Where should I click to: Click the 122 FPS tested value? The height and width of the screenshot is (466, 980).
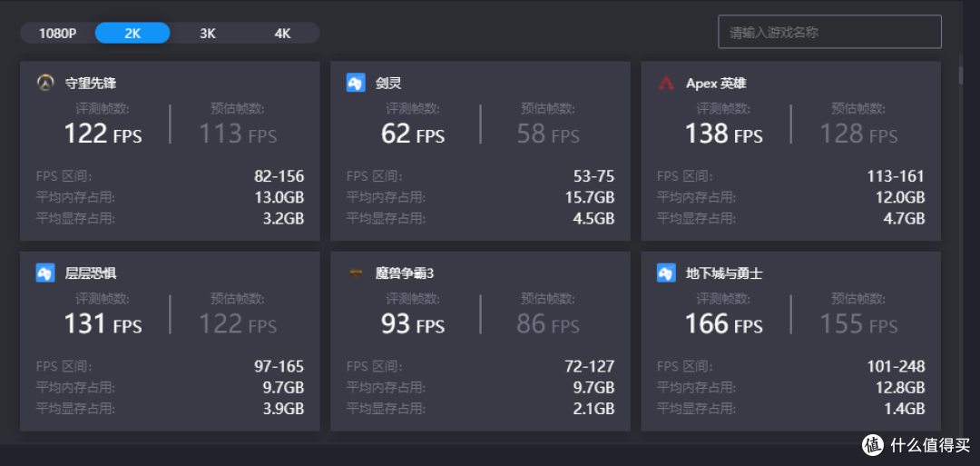103,134
